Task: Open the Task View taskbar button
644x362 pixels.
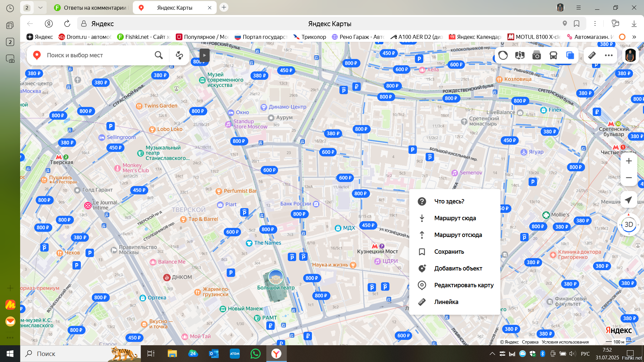Action: click(151, 354)
